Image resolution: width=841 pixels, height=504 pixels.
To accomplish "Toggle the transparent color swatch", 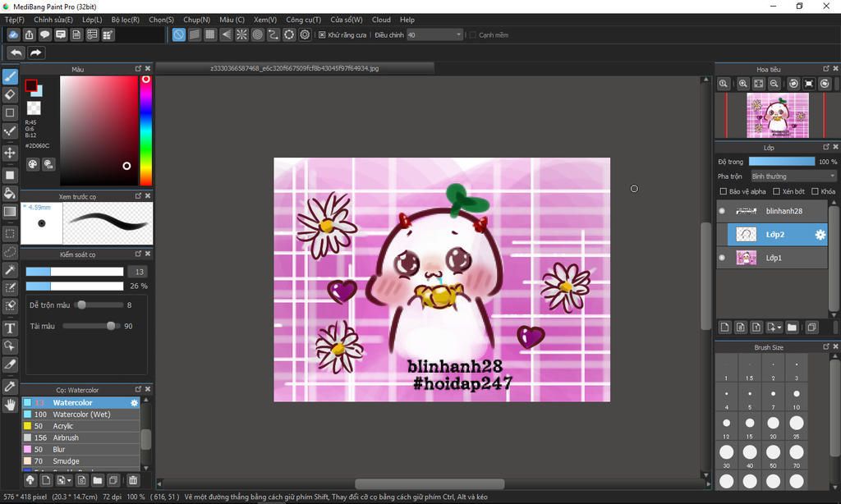I will tap(34, 108).
